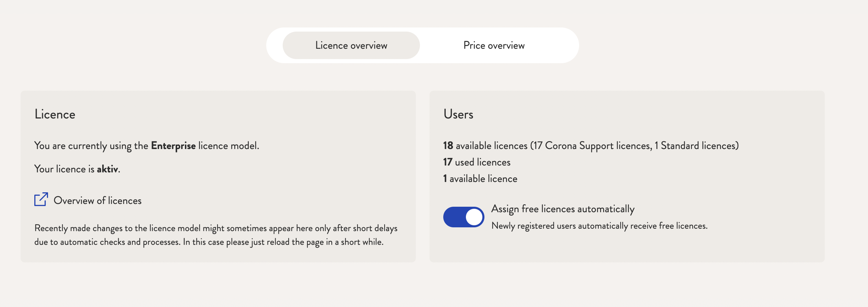Click the bold Enterprise licence model word
Viewport: 868px width, 307px height.
click(173, 146)
